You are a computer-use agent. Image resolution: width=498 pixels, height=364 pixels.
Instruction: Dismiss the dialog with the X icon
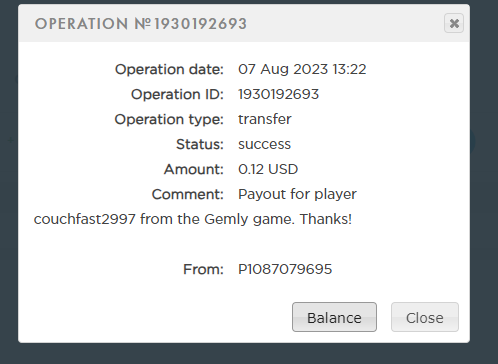(x=454, y=23)
